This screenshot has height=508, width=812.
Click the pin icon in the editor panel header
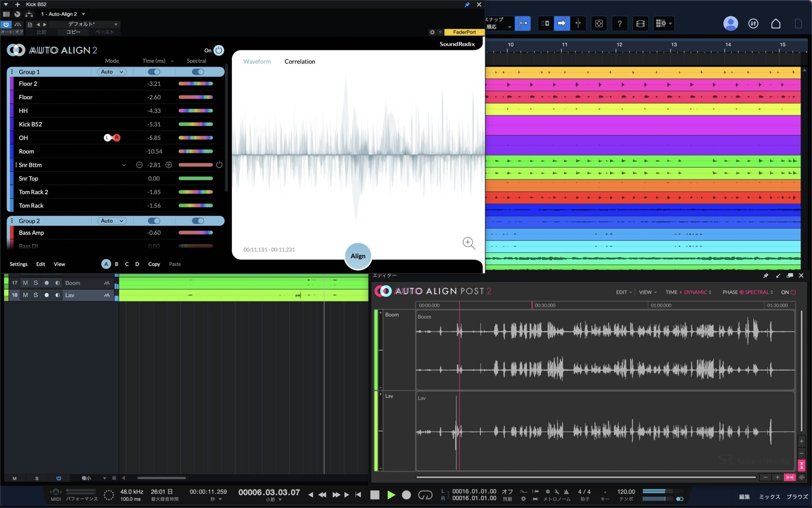[x=765, y=275]
